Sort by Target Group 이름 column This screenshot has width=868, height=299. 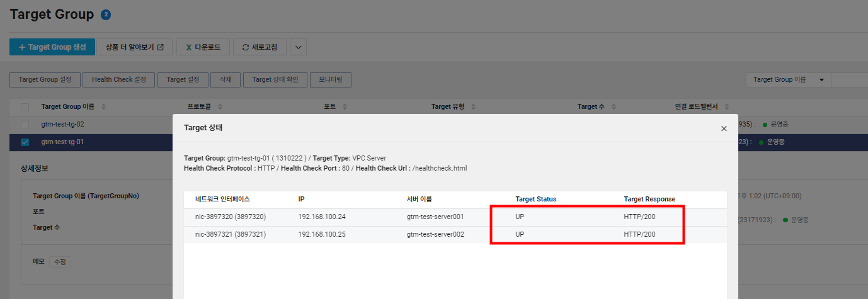point(103,107)
